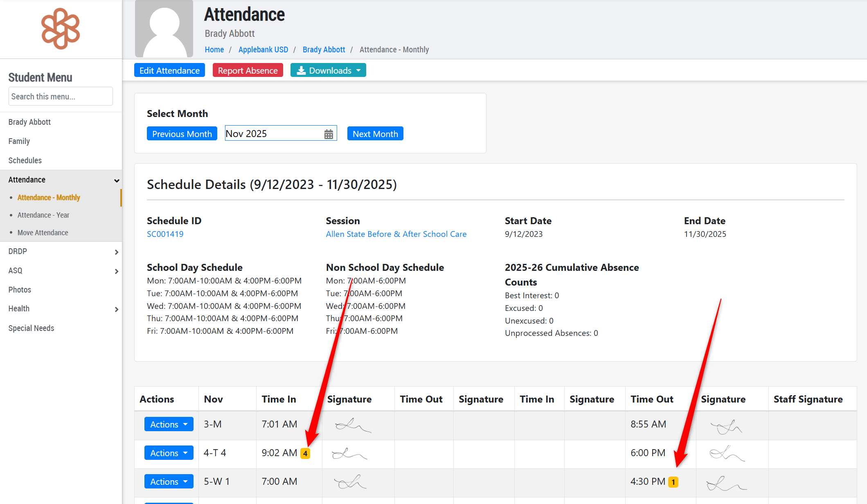Click the yellow badge 1 near 4:30 PM

[x=673, y=482]
